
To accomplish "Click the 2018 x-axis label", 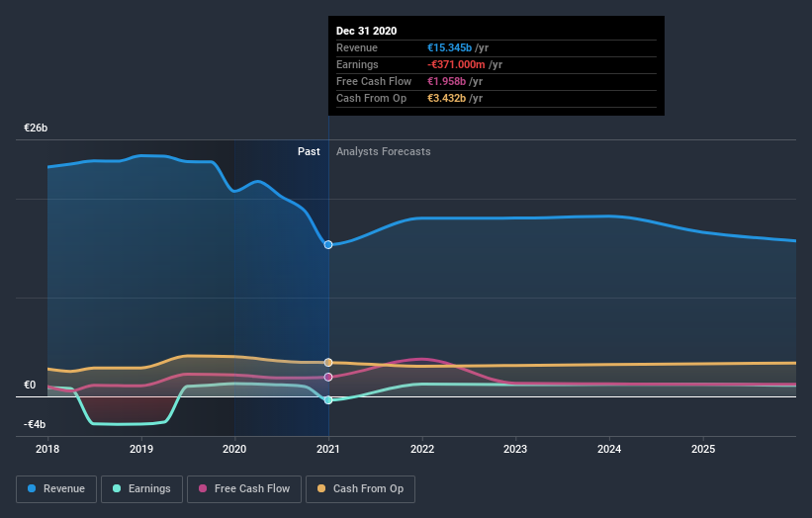I will click(x=47, y=449).
